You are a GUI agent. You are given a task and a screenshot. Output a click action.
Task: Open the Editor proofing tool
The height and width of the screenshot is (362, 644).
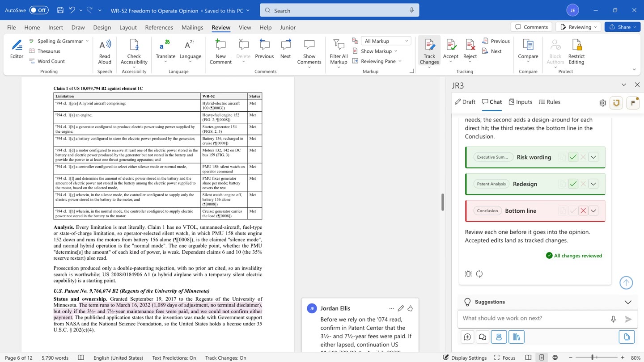(17, 49)
